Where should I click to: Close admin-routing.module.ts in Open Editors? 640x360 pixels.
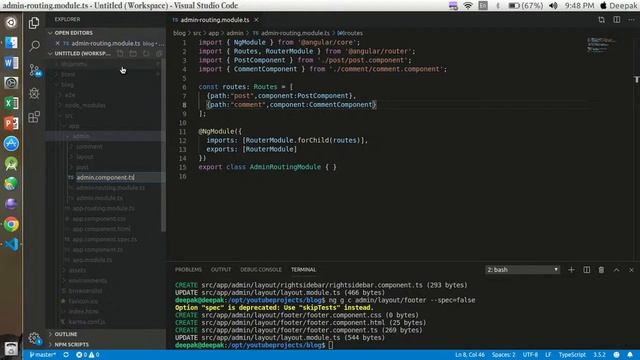point(58,43)
